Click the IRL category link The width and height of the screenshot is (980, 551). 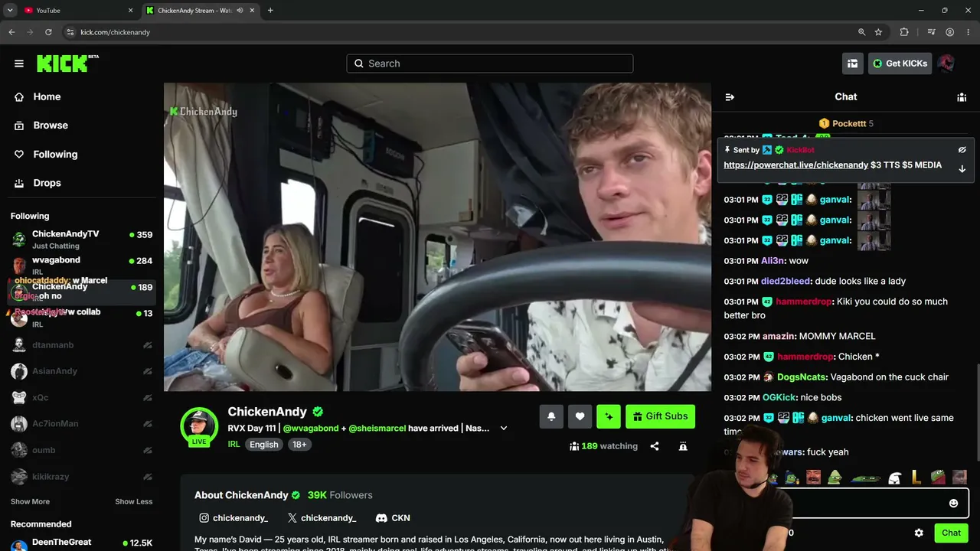pyautogui.click(x=234, y=445)
